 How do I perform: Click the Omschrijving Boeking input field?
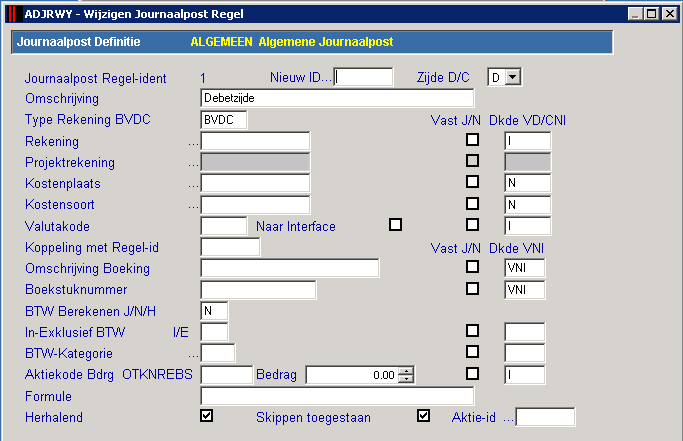coord(290,268)
